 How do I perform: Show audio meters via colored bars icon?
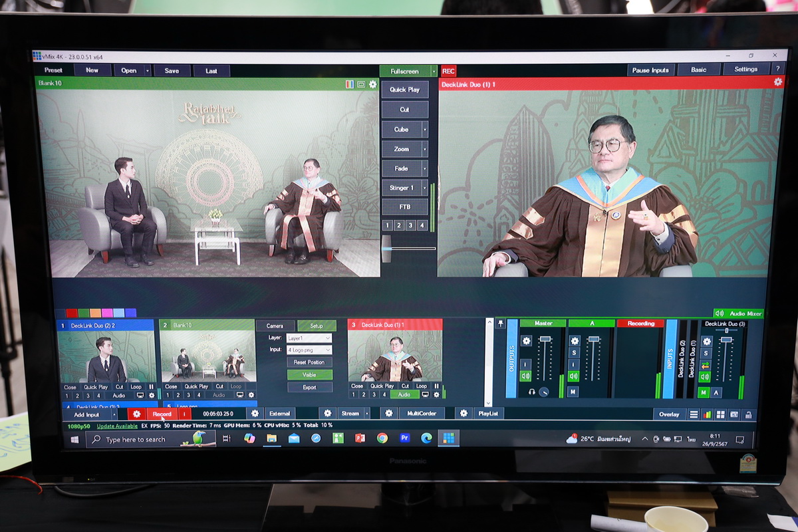[707, 414]
